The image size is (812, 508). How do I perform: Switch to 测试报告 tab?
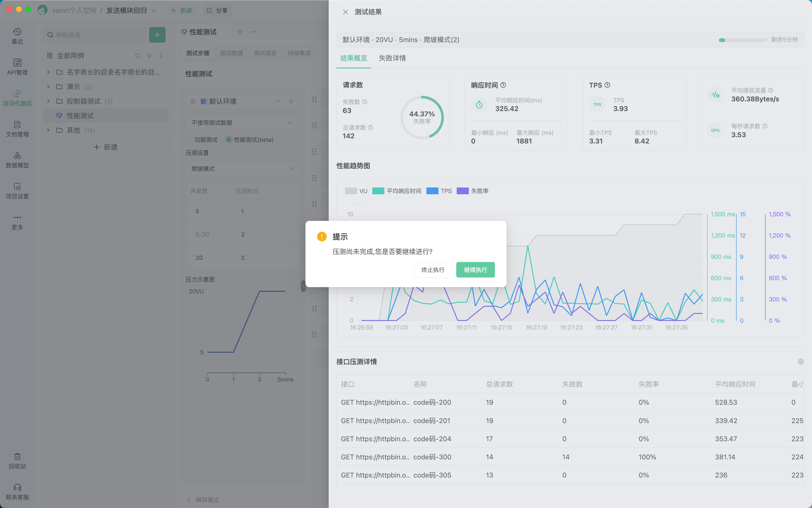point(265,53)
